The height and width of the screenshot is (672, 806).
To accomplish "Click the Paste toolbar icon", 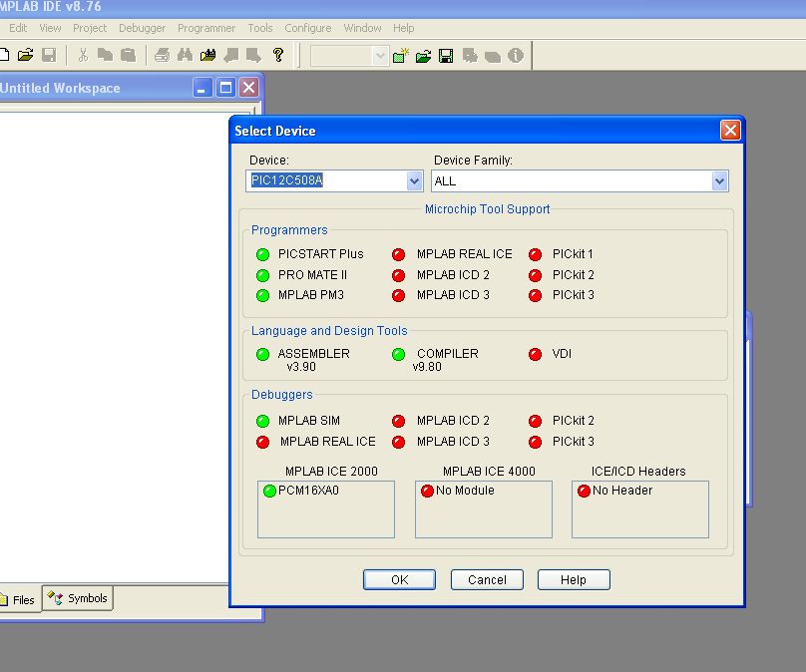I will pos(128,55).
